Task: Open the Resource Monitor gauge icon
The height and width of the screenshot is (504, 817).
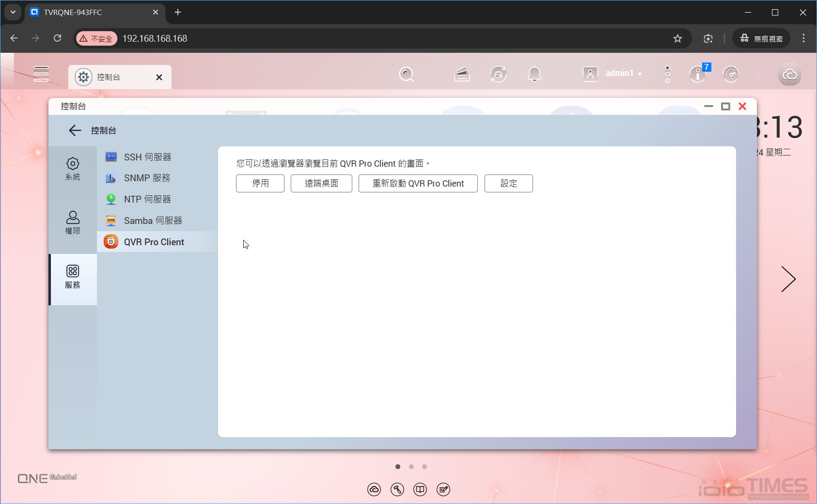Action: click(731, 74)
